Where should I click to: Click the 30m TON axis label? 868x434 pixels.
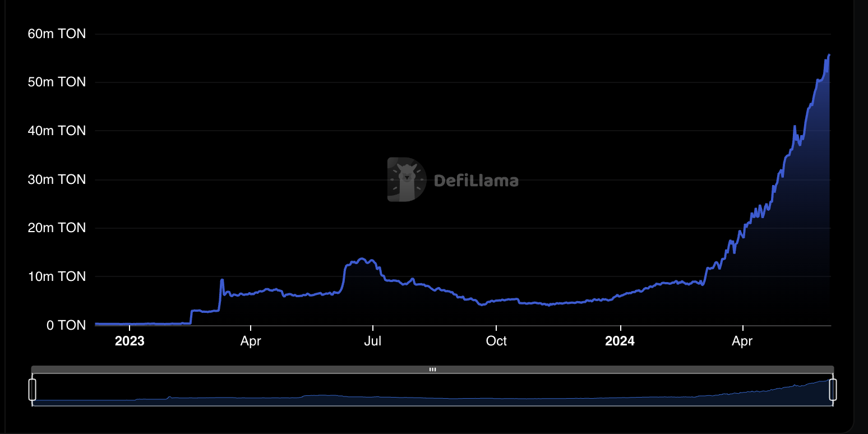coord(57,179)
